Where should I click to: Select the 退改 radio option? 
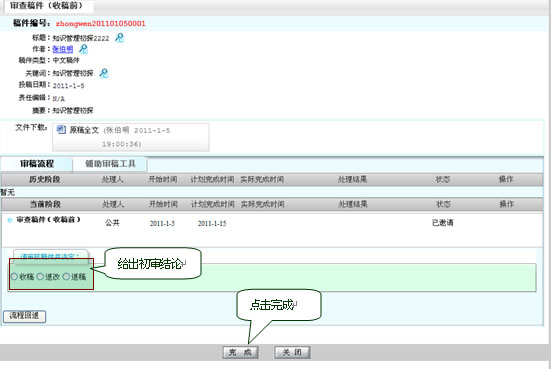pos(40,277)
